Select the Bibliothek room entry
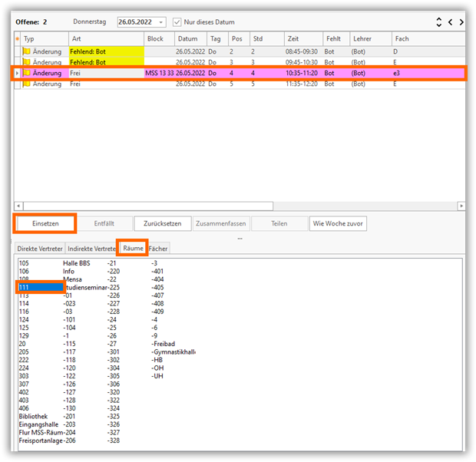 [35, 415]
